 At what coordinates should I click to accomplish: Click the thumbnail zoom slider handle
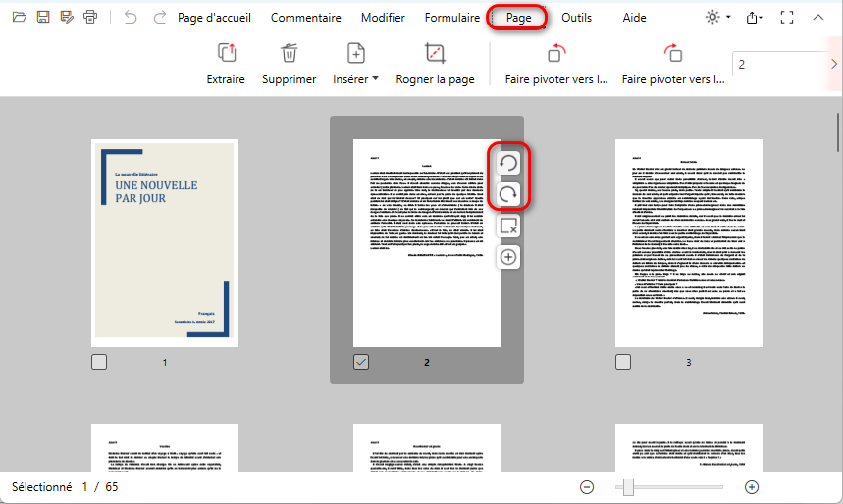[x=628, y=487]
